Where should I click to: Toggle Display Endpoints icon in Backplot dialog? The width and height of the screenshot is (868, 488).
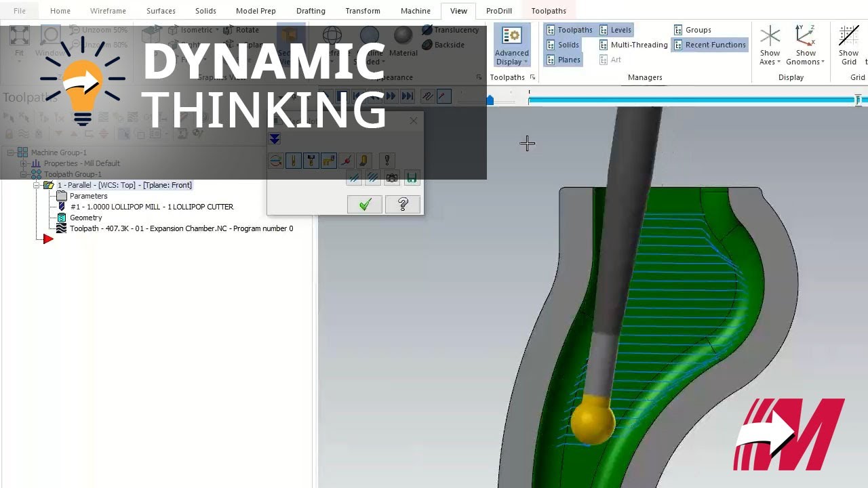pos(347,161)
